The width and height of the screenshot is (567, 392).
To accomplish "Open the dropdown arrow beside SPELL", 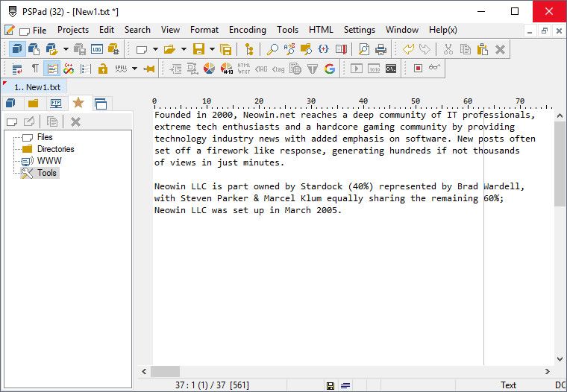I will point(134,69).
